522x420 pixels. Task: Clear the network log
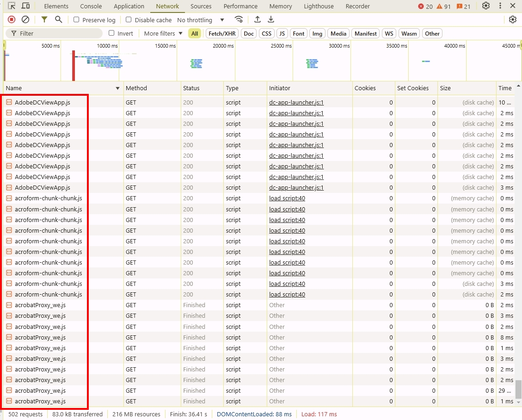(25, 19)
